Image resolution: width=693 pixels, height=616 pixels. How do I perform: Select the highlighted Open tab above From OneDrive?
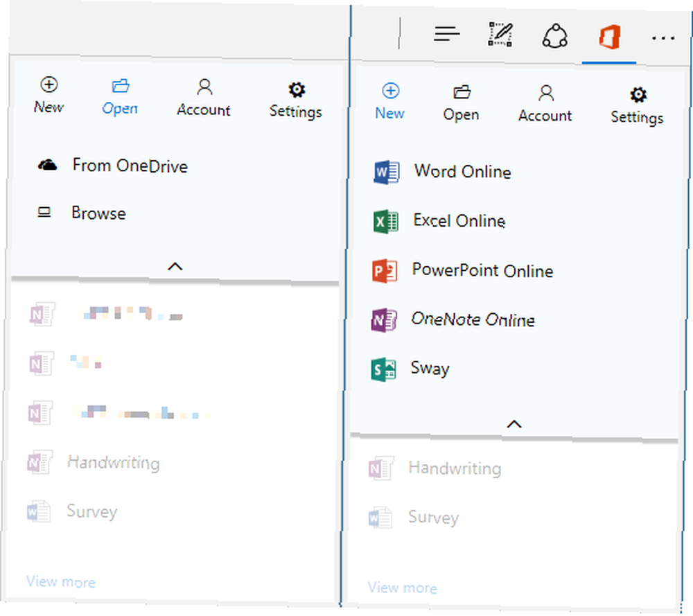click(x=120, y=97)
